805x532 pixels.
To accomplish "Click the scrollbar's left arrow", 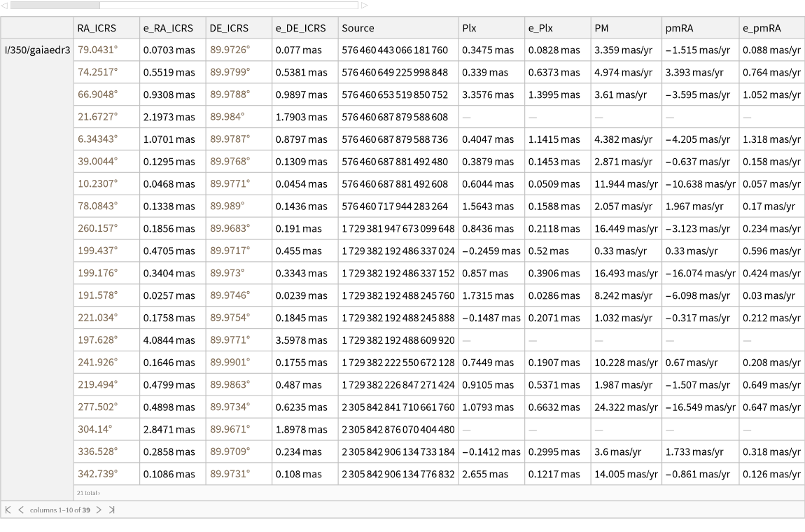I will [5, 5].
